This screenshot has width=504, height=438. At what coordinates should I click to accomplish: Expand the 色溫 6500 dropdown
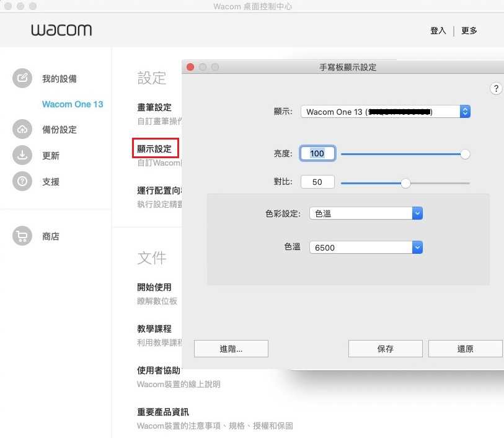pyautogui.click(x=366, y=248)
